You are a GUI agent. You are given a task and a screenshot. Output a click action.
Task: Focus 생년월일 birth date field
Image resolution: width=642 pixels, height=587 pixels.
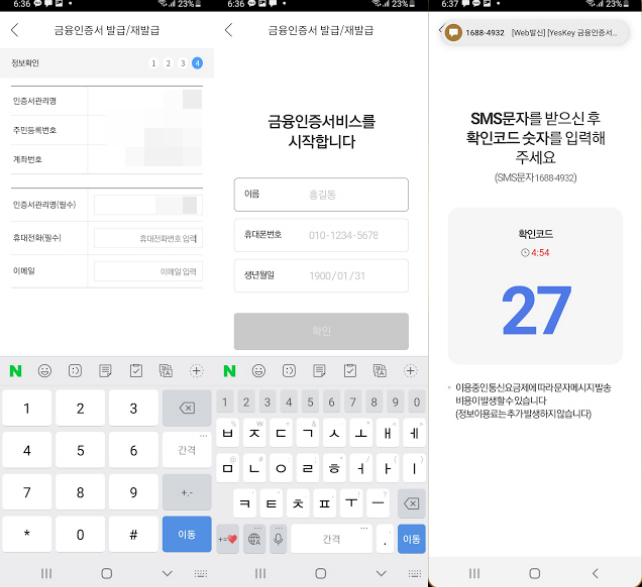(x=321, y=275)
